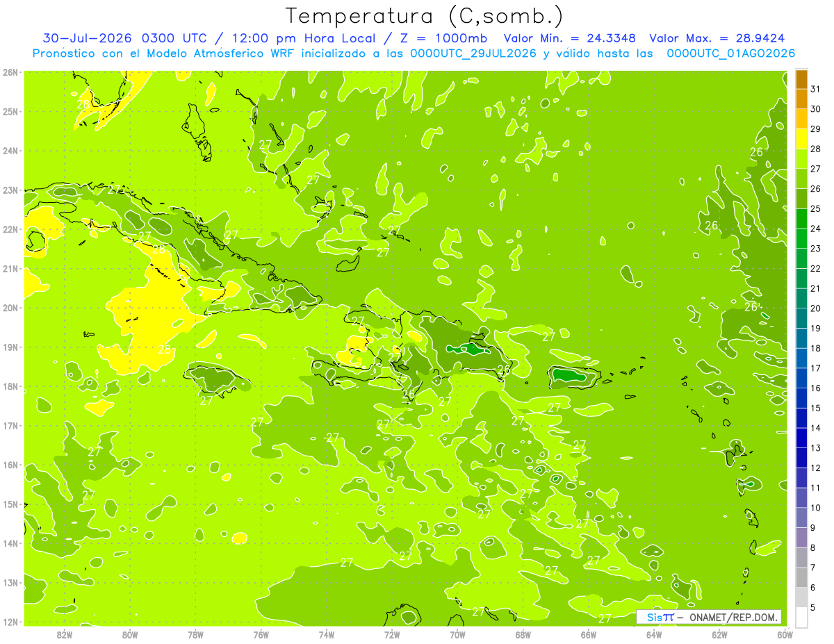The width and height of the screenshot is (834, 644).
Task: Click the "Valor Min. = 24.3348" text
Action: click(x=569, y=38)
